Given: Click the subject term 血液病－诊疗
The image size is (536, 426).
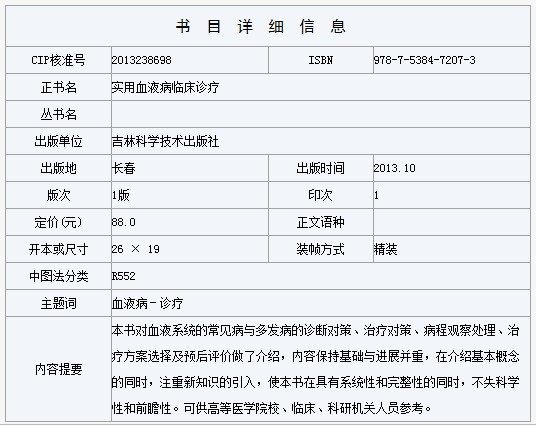Looking at the screenshot, I should click(x=147, y=303).
